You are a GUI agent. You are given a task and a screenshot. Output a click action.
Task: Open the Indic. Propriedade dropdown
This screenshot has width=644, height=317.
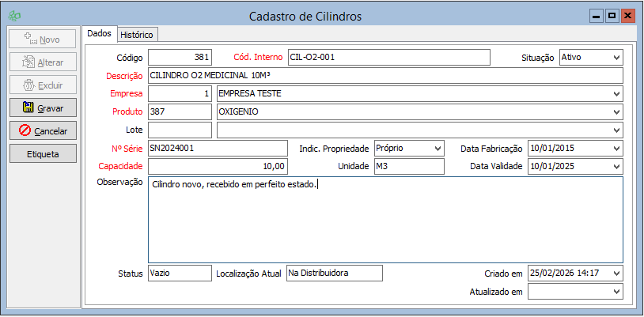[x=437, y=148]
